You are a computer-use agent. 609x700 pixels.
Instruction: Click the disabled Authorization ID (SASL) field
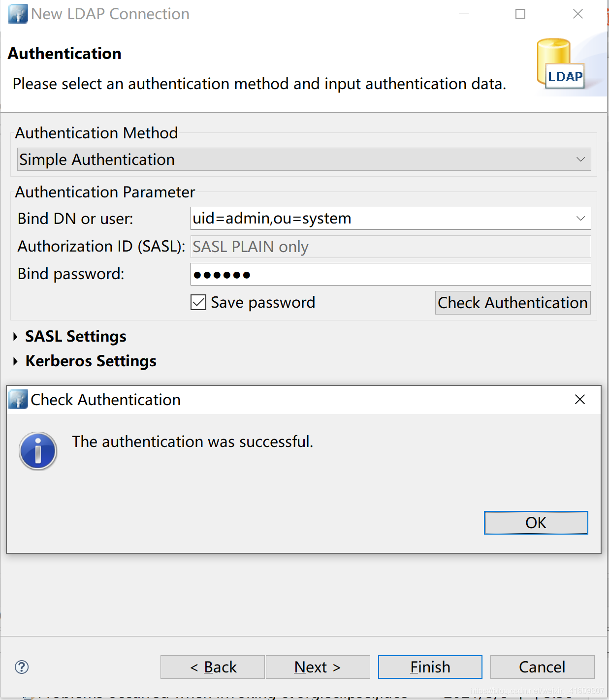pyautogui.click(x=390, y=247)
